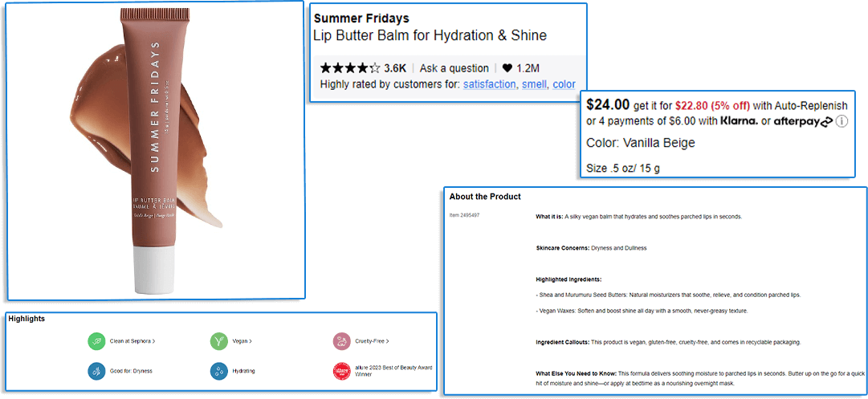Click the star rating
The image size is (868, 399).
350,68
